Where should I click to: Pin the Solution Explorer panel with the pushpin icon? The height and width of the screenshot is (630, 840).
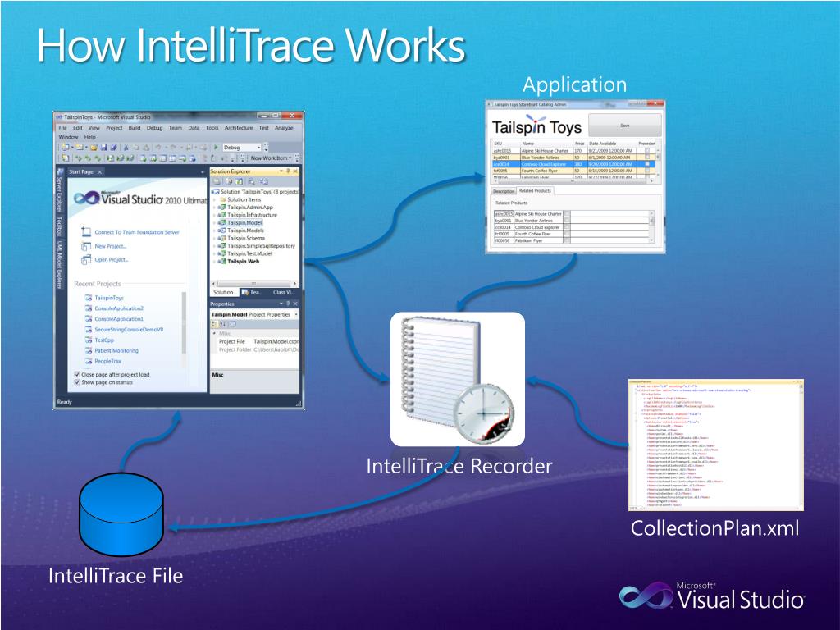point(288,171)
